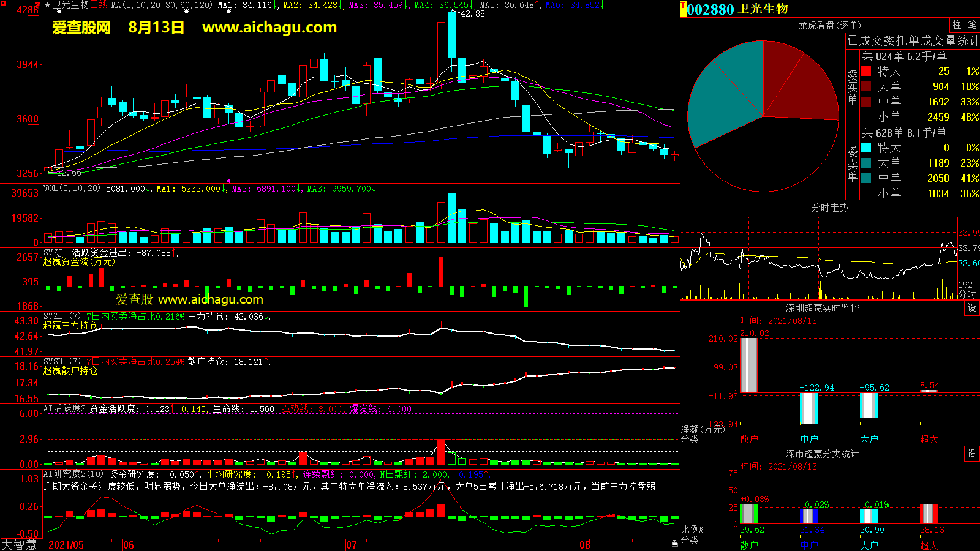Click the star icon before 卫光生物 title
The height and width of the screenshot is (551, 980).
(48, 5)
